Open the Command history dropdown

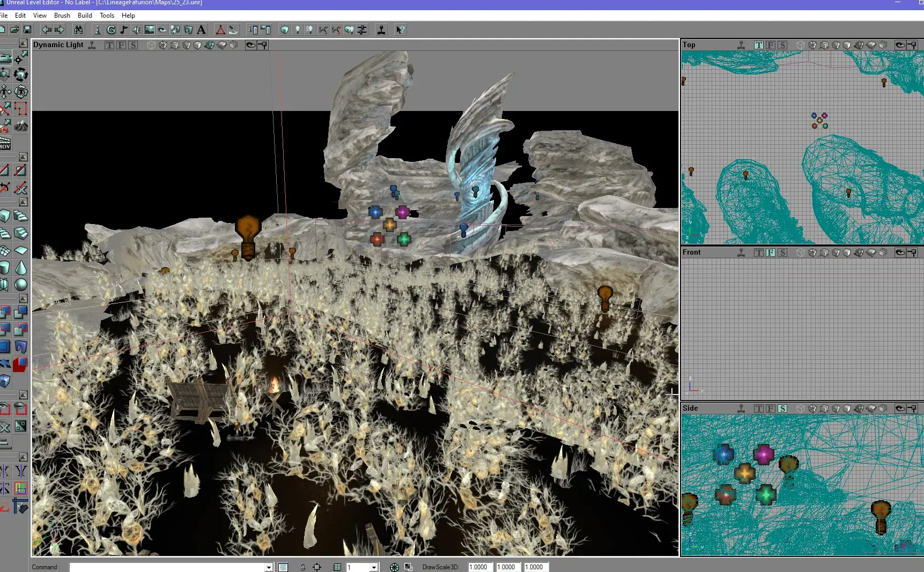coord(269,567)
